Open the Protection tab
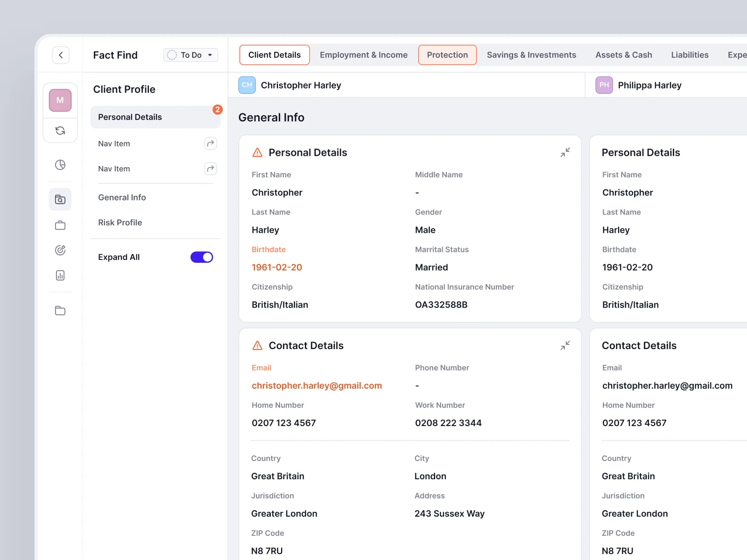The image size is (747, 560). click(447, 55)
